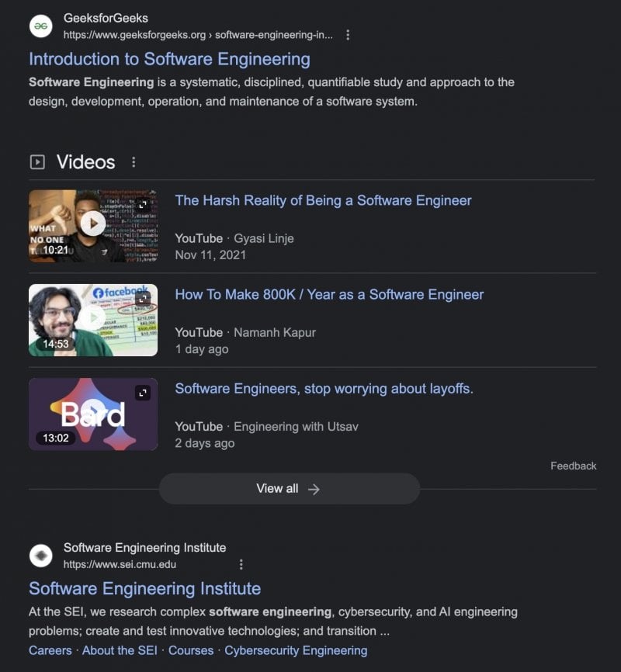This screenshot has height=672, width=621.
Task: Click the SEI result description snippet
Action: (272, 622)
